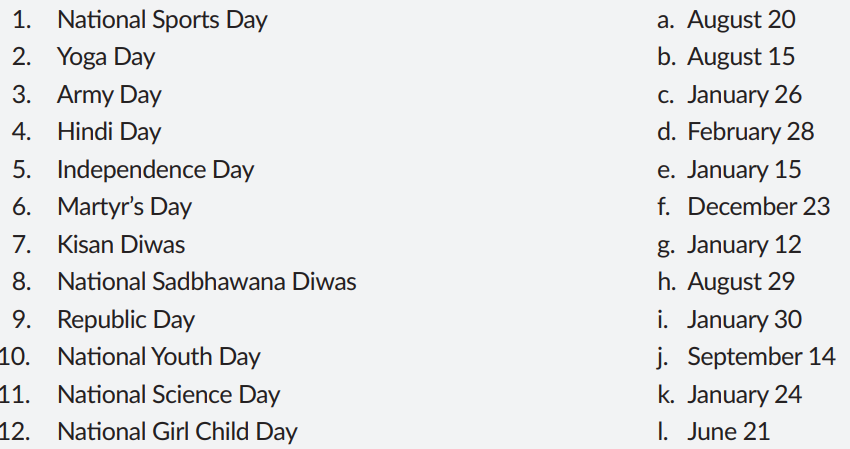This screenshot has height=449, width=850.
Task: Click the Kisan Diwas item
Action: [121, 244]
